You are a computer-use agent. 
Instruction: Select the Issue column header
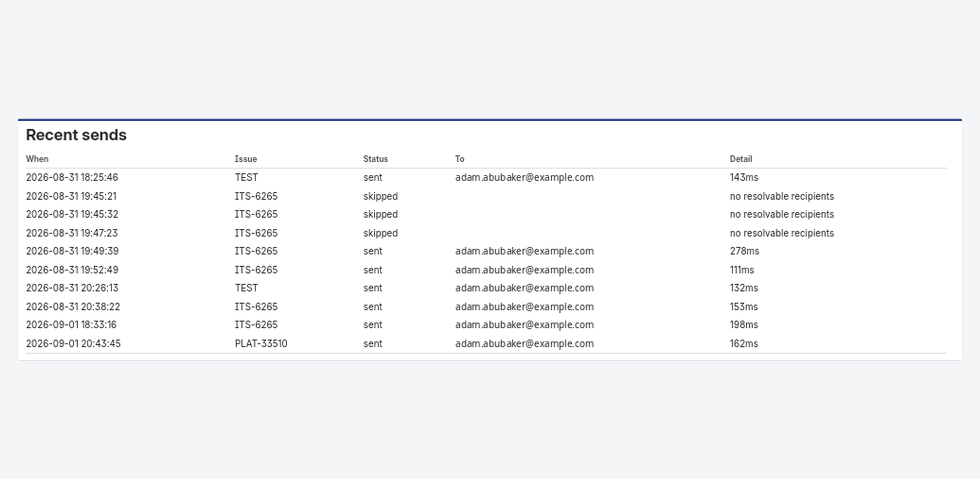click(246, 159)
